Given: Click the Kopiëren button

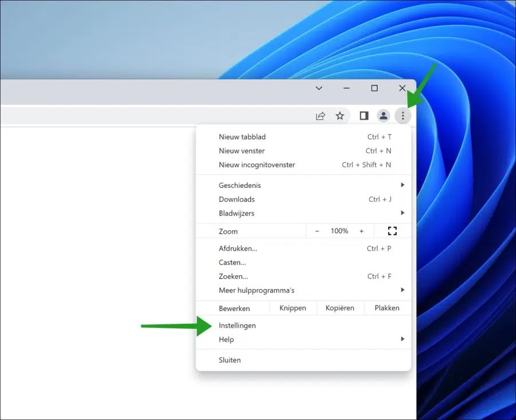Looking at the screenshot, I should coord(340,308).
